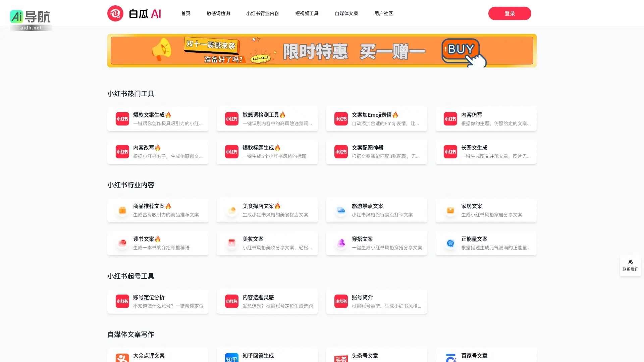Click the 登录 login button

pos(509,13)
